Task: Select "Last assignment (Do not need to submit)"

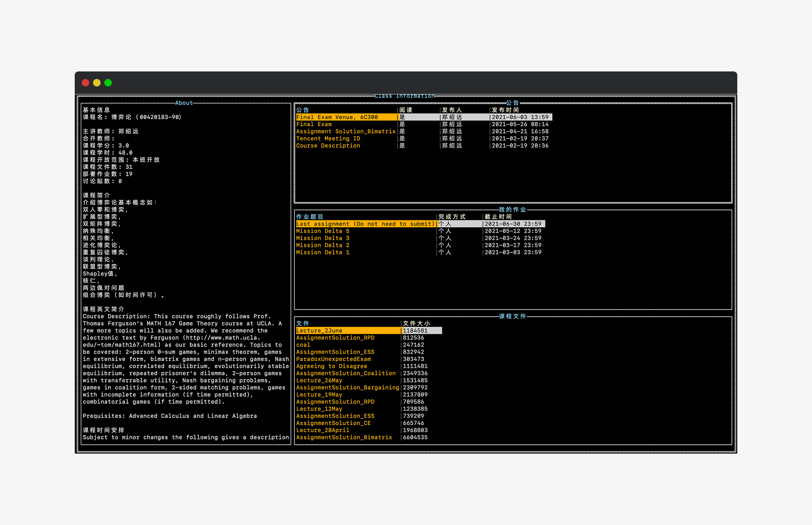Action: [x=365, y=224]
